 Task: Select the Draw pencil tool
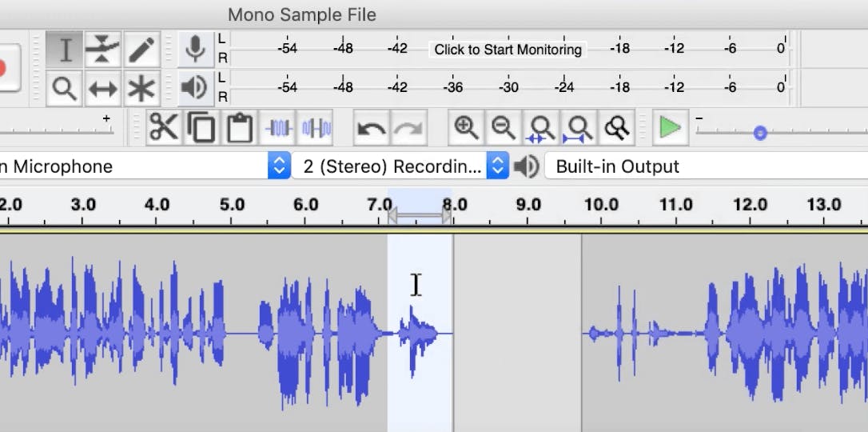point(141,50)
